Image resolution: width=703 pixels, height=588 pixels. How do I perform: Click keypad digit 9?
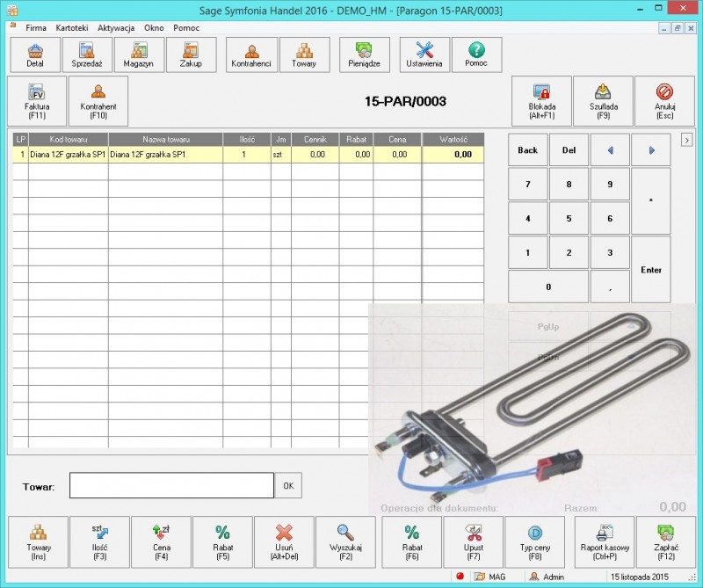tap(610, 185)
